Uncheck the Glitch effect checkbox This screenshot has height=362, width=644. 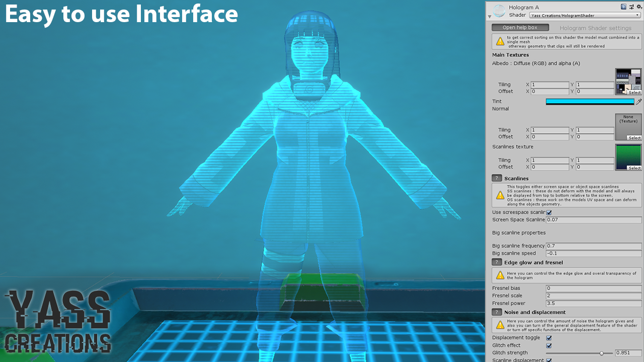pyautogui.click(x=549, y=345)
